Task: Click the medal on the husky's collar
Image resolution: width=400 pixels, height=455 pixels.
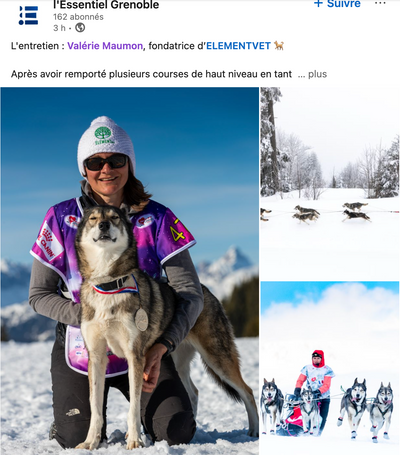Action: point(141,319)
